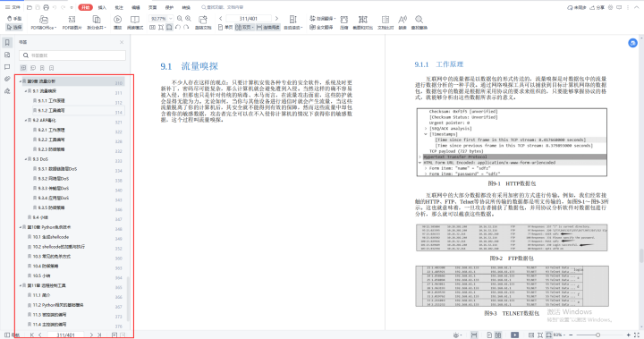
Task: Open the share (分享) option
Action: [597, 7]
